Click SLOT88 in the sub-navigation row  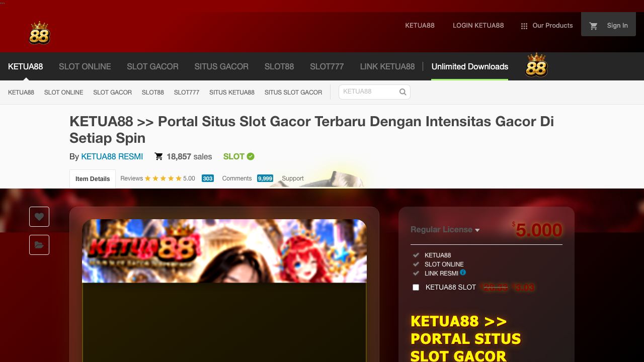click(x=153, y=93)
